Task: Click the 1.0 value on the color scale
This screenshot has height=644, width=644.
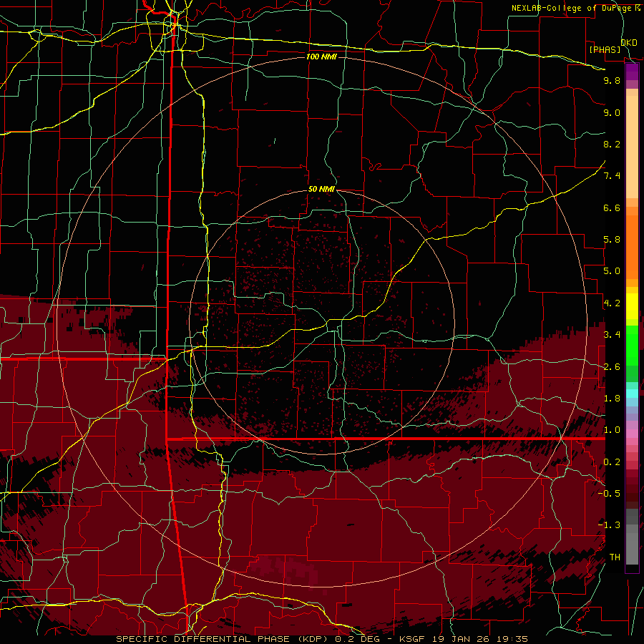Action: coord(612,430)
